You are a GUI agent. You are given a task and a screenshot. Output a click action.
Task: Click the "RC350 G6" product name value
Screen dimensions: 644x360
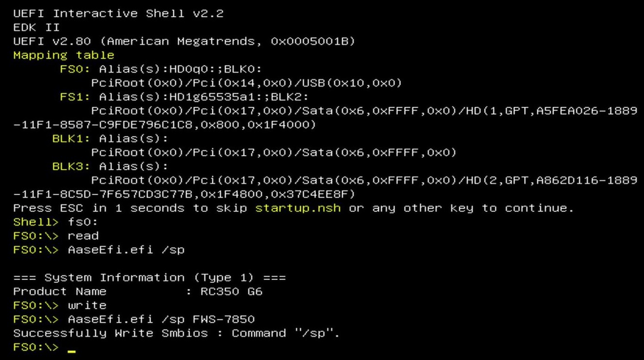click(x=231, y=291)
